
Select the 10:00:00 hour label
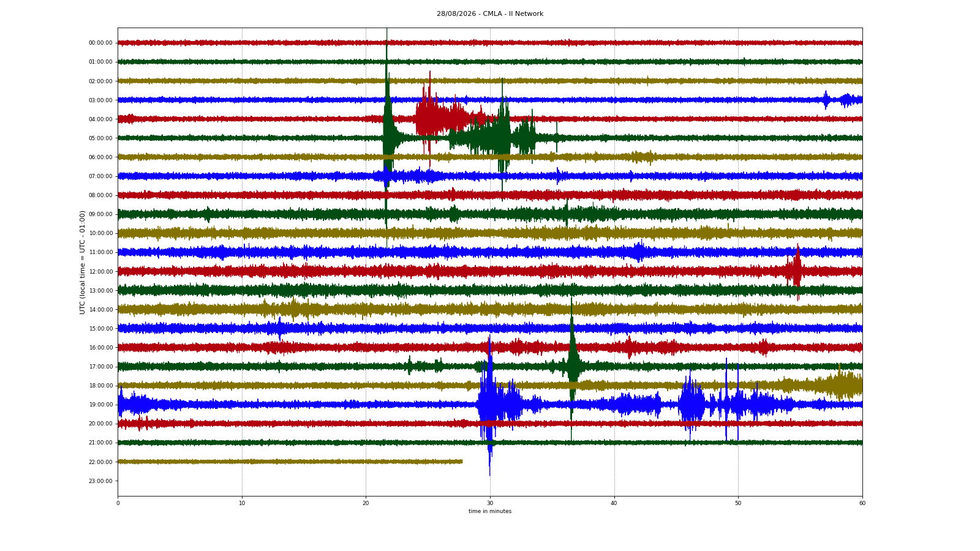[x=100, y=233]
